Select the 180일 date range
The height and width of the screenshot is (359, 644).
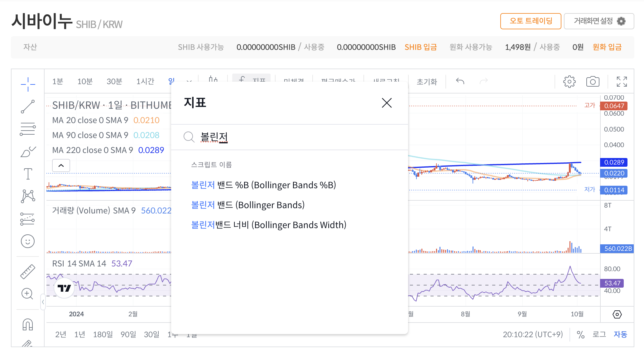103,334
